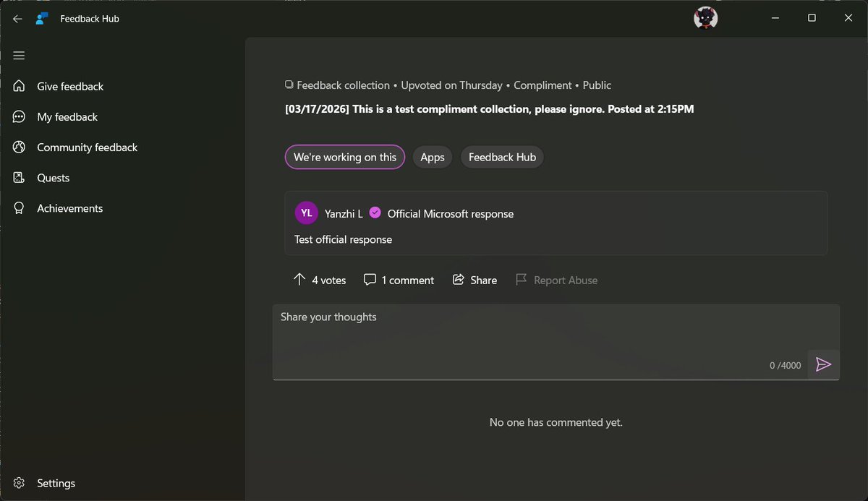Click the verified badge next to Yanzhi L
This screenshot has height=501, width=868.
click(375, 213)
